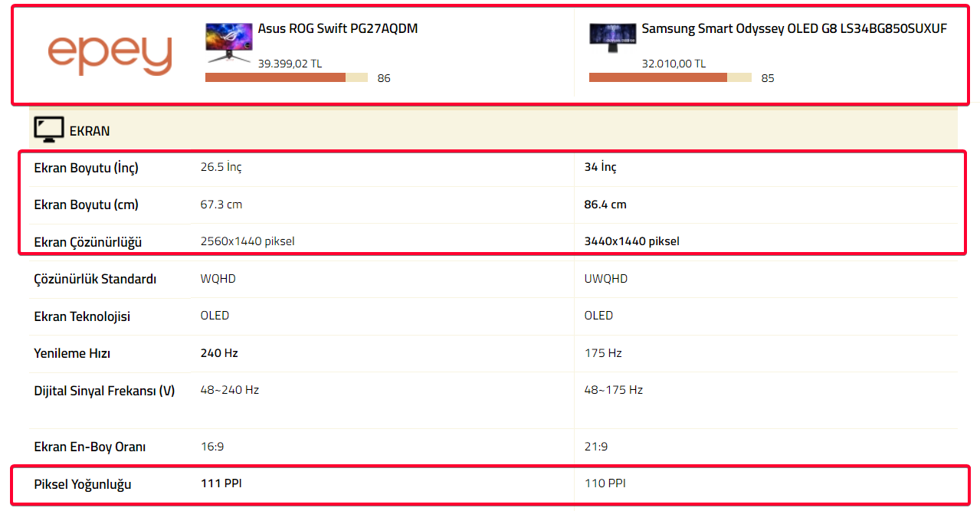The width and height of the screenshot is (980, 511).
Task: Click Dijital Sinyal Frekansı (V) label
Action: coord(104,391)
